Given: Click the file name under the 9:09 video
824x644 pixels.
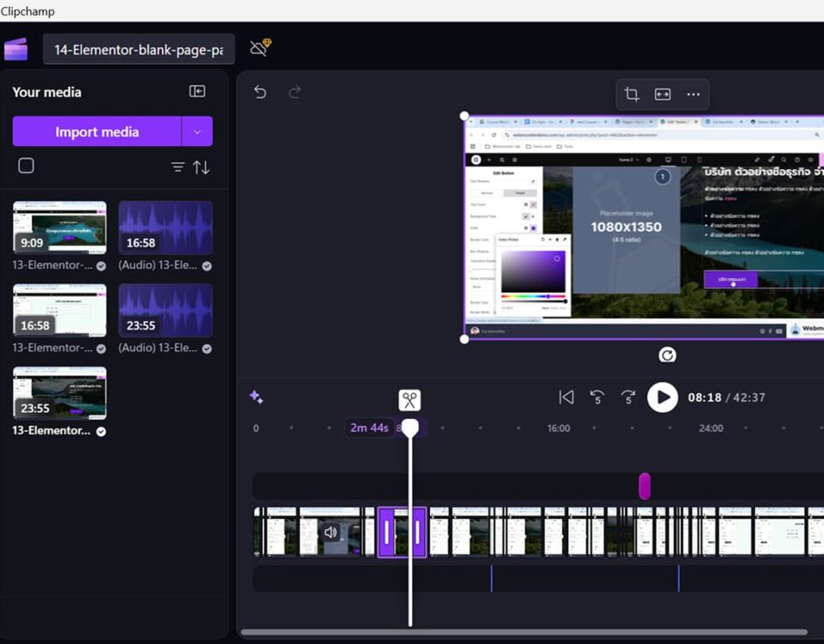Looking at the screenshot, I should tap(52, 265).
